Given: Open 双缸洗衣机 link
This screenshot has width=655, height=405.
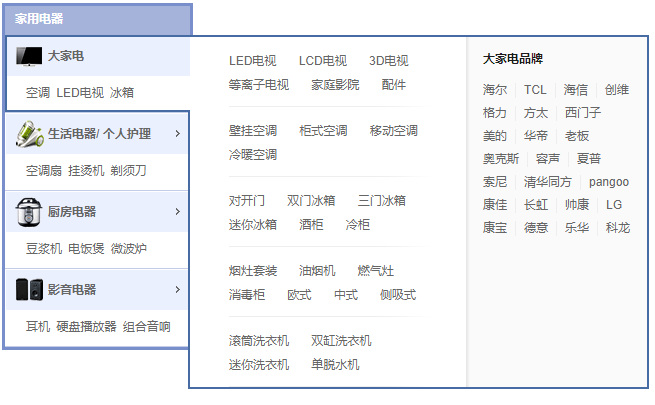Looking at the screenshot, I should [x=341, y=341].
